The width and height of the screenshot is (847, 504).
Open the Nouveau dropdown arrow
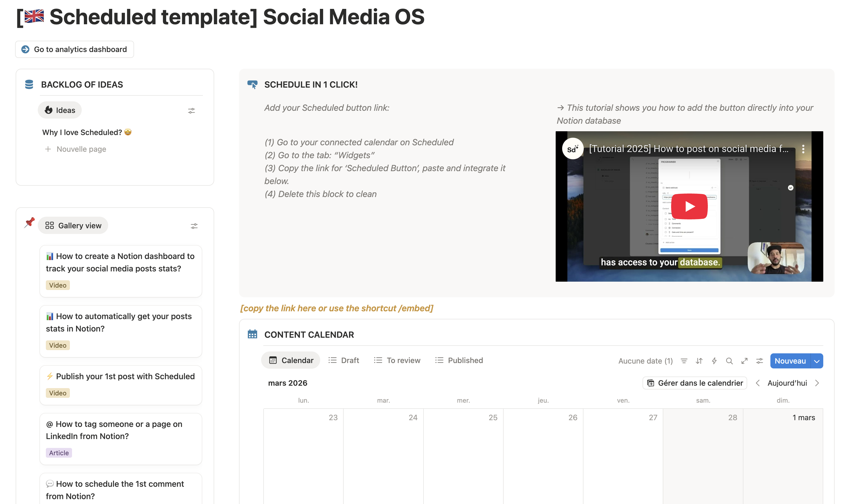point(817,361)
